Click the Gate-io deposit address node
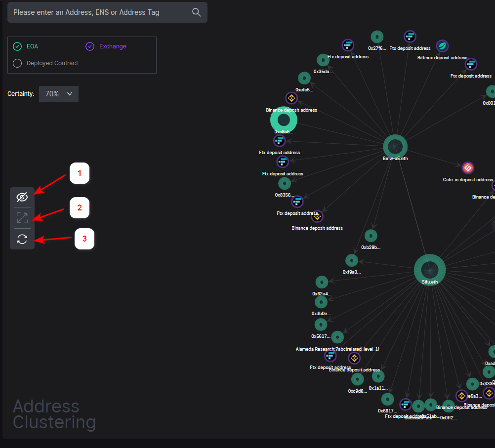The image size is (495, 448). (468, 168)
